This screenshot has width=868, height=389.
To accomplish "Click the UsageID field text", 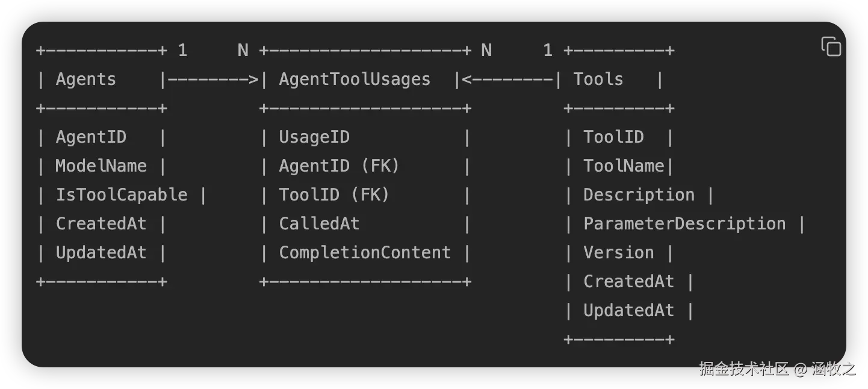I will [314, 137].
